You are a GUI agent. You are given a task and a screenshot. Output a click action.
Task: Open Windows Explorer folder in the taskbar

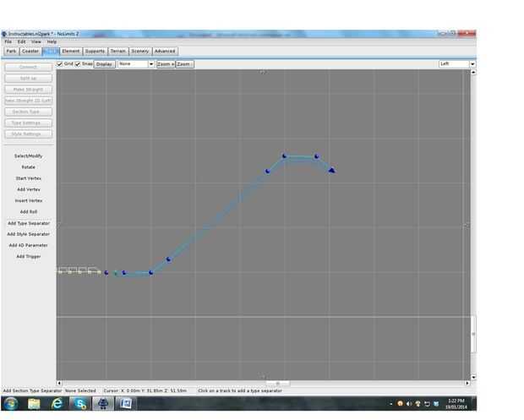click(x=34, y=404)
